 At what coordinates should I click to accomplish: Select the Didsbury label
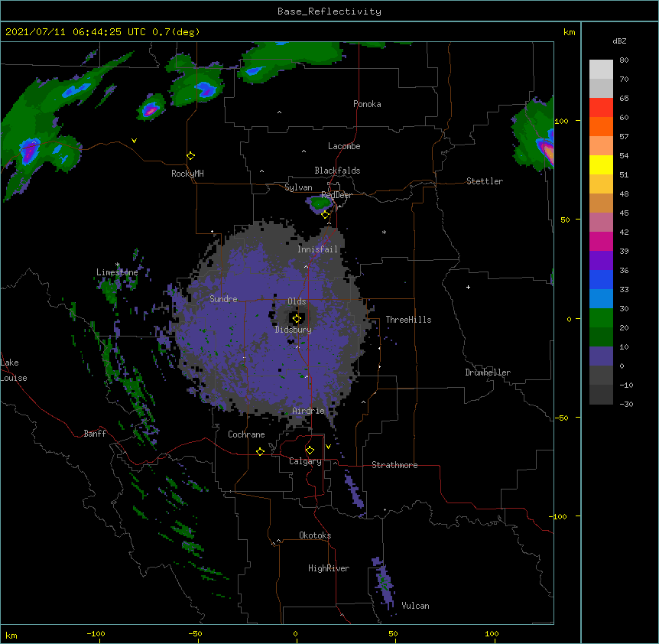[x=293, y=330]
